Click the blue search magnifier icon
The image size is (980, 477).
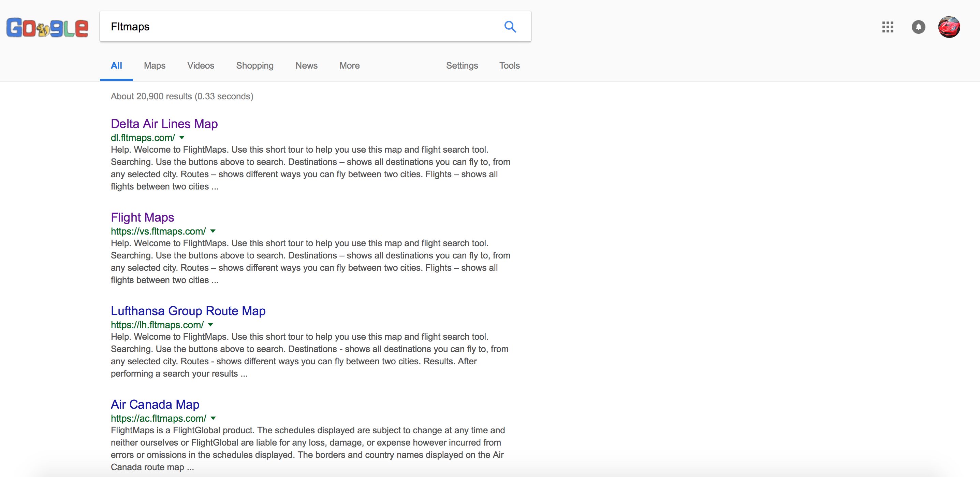[x=510, y=27]
